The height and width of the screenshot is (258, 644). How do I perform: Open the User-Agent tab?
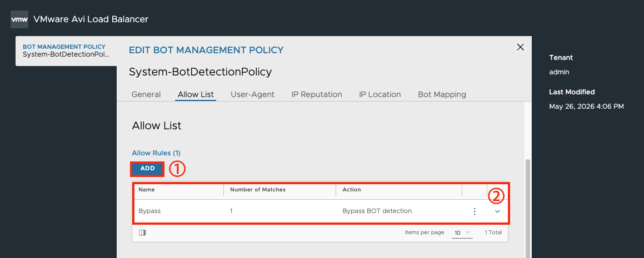(252, 94)
